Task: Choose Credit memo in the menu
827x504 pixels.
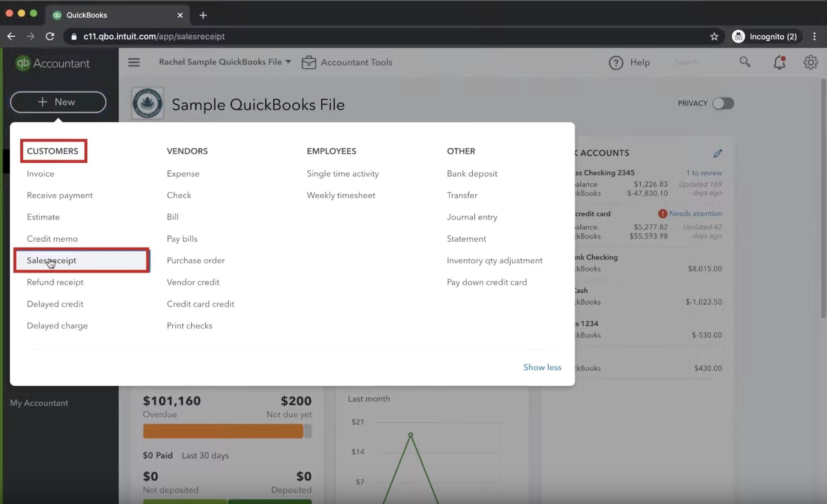Action: click(x=52, y=239)
